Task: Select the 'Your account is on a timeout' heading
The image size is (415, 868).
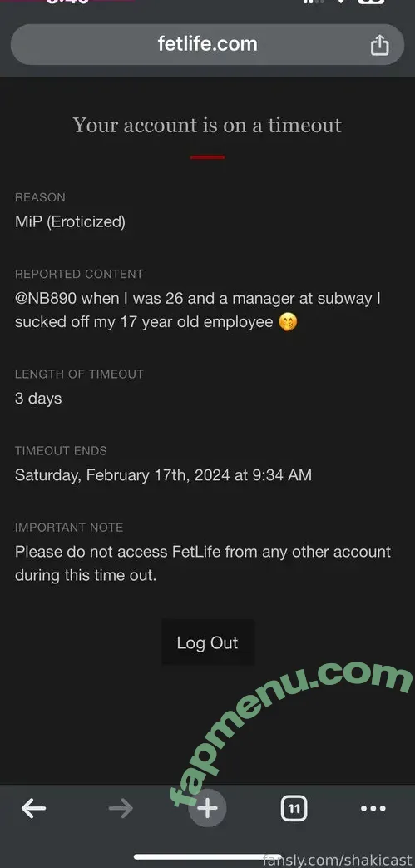Action: [x=208, y=125]
